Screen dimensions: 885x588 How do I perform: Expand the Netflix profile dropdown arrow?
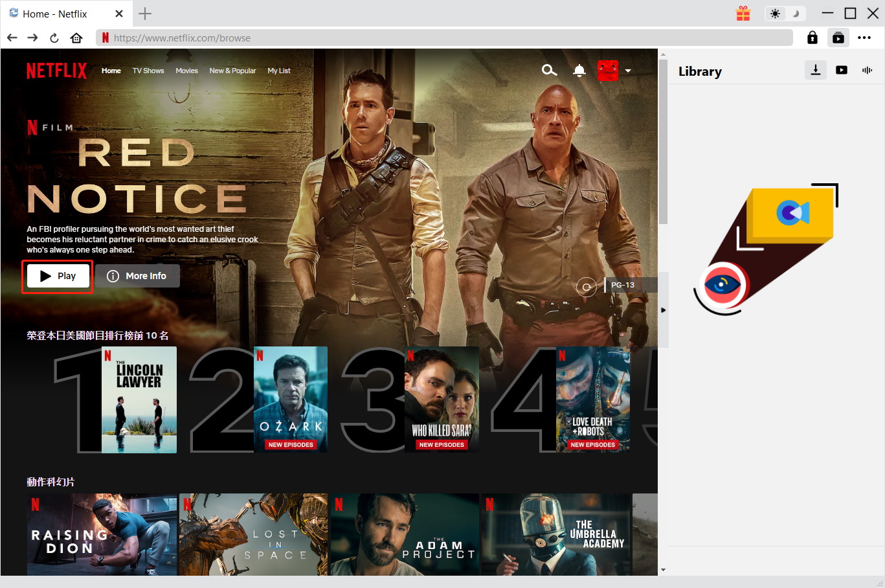627,71
